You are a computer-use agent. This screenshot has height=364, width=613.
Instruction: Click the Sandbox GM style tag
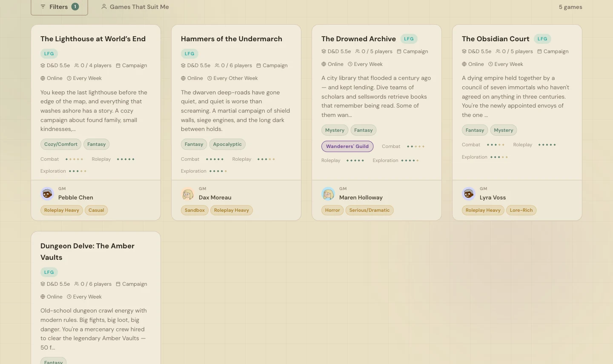[x=195, y=210]
